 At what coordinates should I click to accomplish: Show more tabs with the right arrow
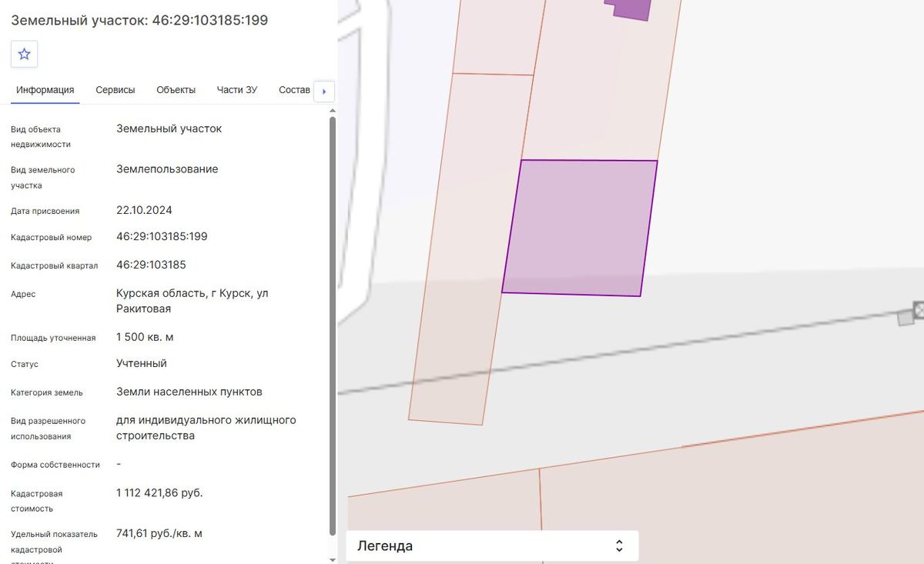(323, 92)
